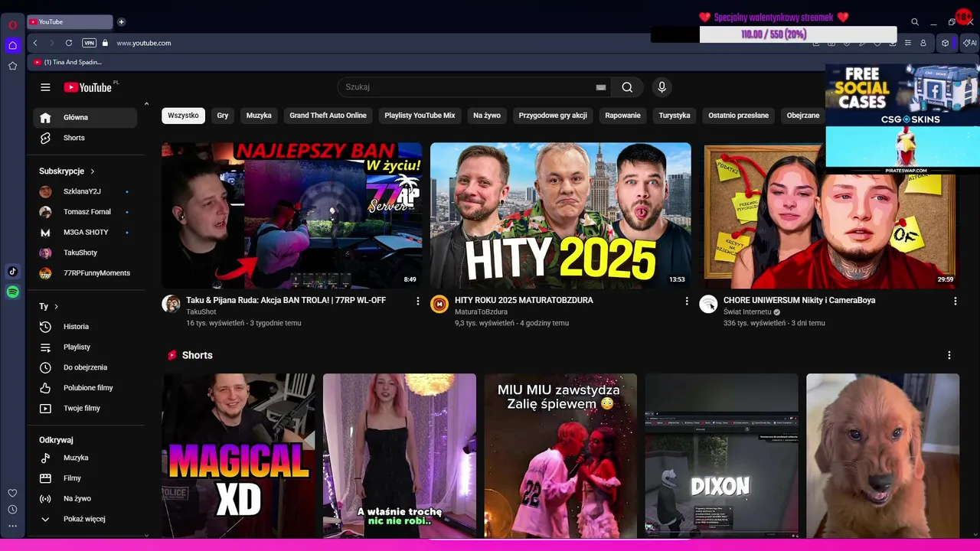Viewport: 980px width, 551px height.
Task: Select the Ostatnio przesłane chip
Action: tap(738, 116)
